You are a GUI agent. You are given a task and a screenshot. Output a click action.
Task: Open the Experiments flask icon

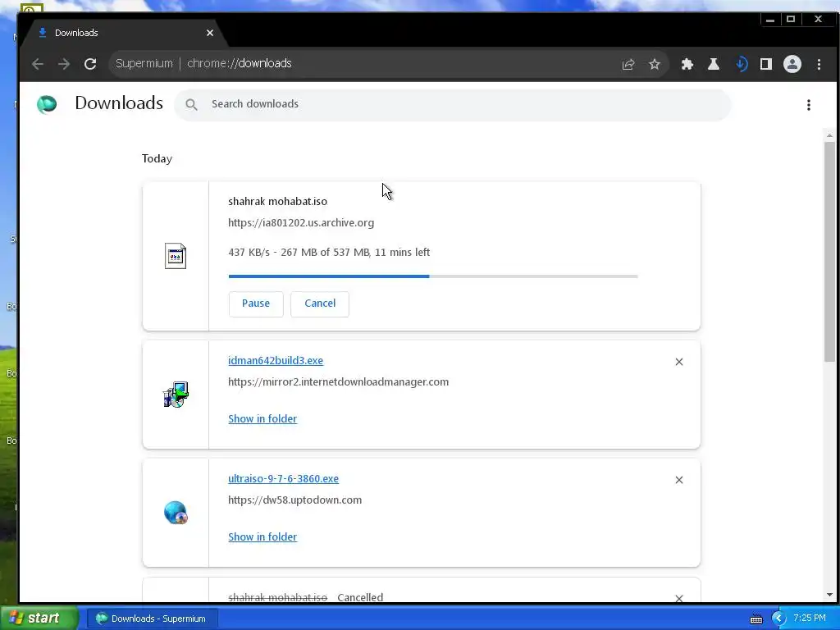pos(714,64)
